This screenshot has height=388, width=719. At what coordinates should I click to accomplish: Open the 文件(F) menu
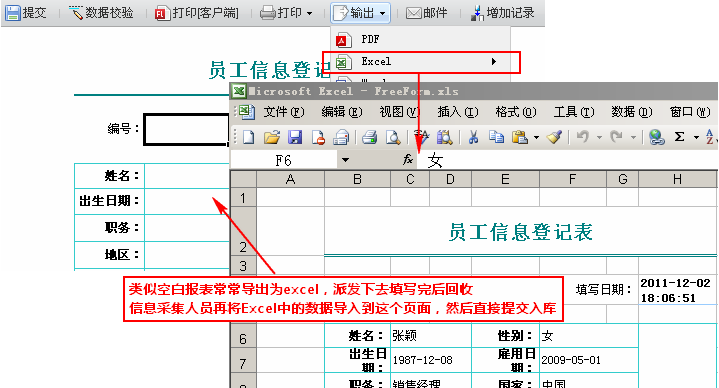[283, 112]
